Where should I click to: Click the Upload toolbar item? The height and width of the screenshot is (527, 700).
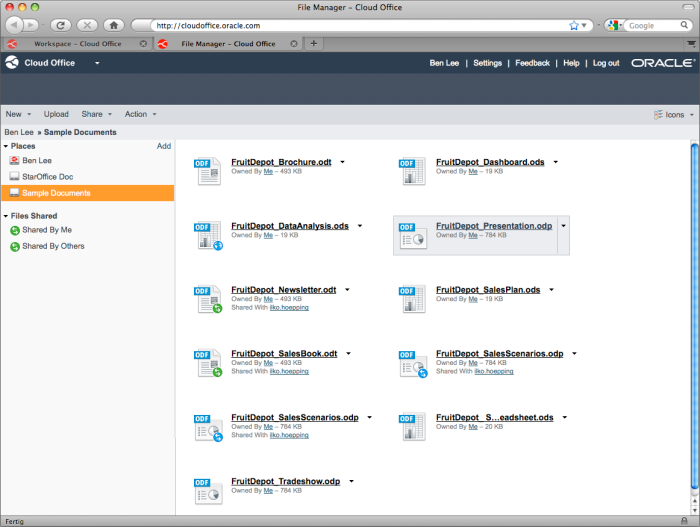[x=56, y=114]
